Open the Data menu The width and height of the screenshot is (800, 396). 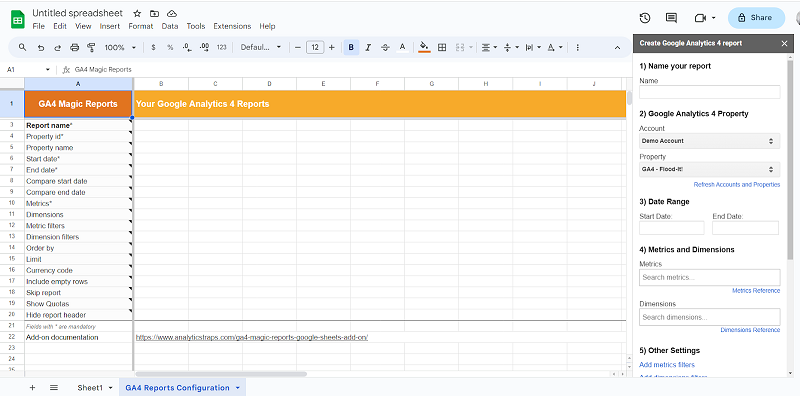pos(170,26)
